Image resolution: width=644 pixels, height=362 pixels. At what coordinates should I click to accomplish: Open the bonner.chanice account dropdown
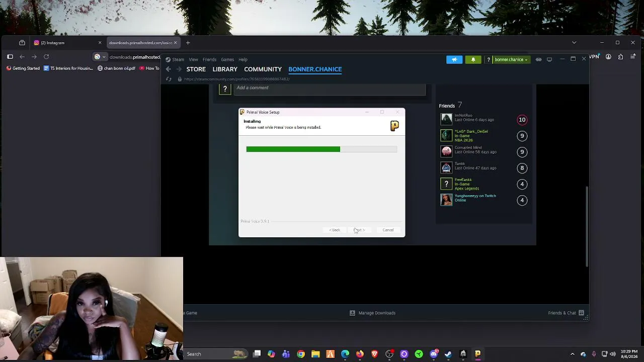(511, 59)
